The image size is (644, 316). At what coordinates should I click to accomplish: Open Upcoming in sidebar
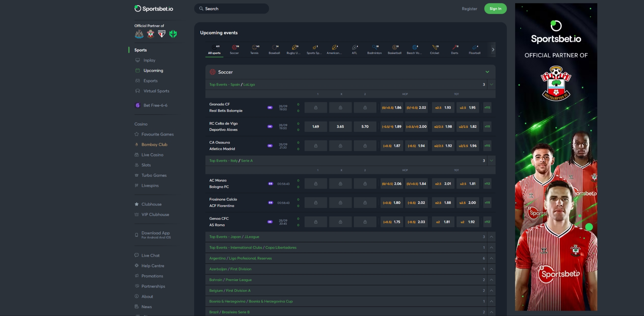153,70
